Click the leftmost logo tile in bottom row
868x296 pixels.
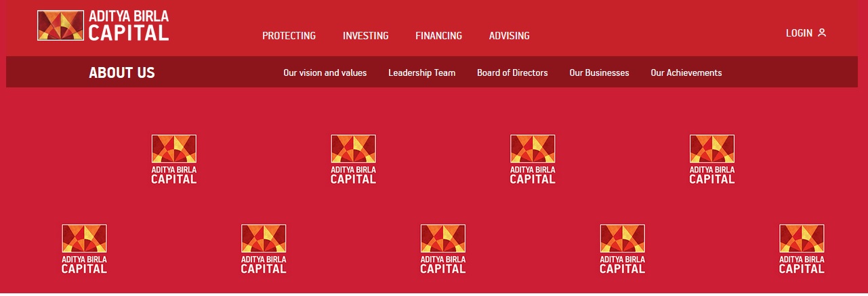(85, 249)
